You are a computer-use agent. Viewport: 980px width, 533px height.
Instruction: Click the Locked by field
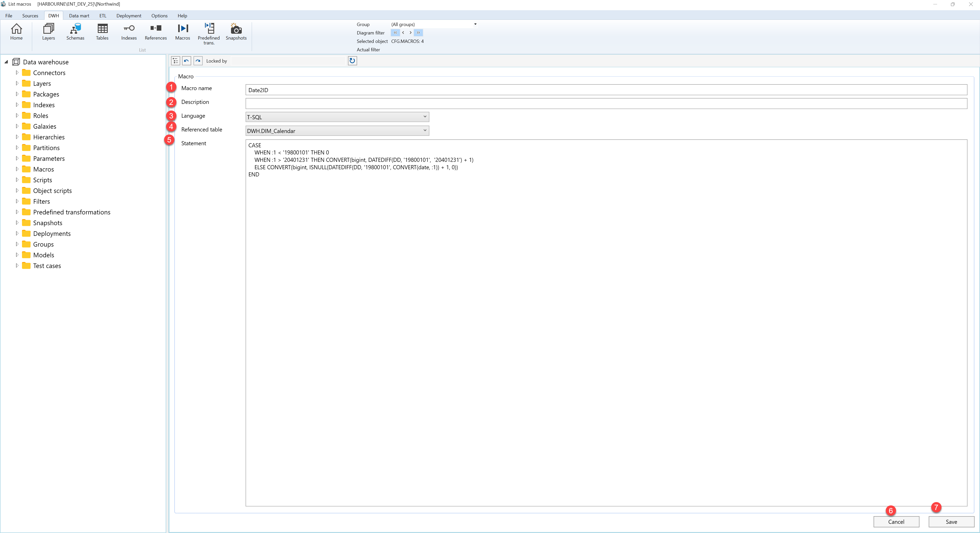click(x=288, y=61)
